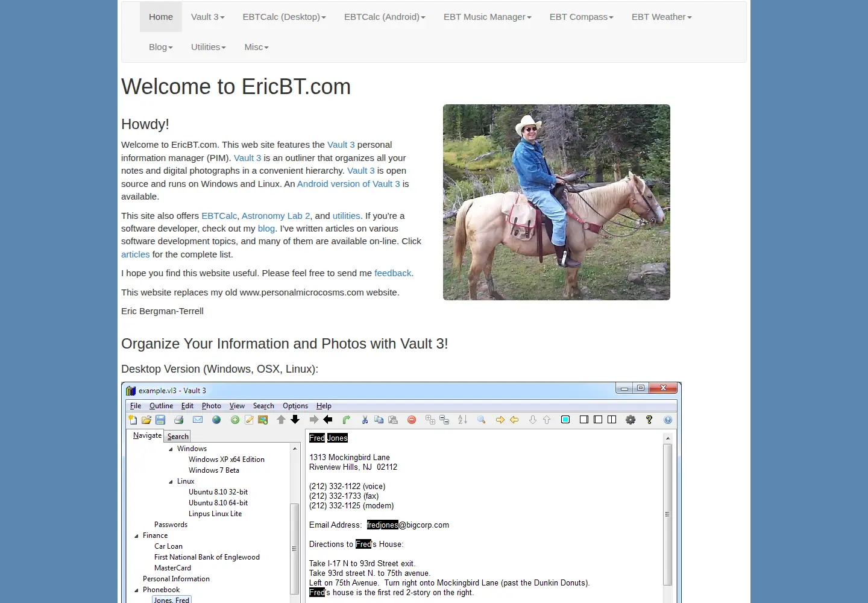Open the Blog dropdown in navbar
This screenshot has height=603, width=868.
click(x=161, y=47)
